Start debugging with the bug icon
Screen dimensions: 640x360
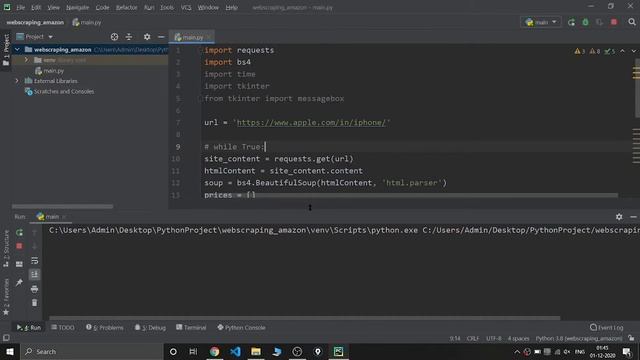[585, 22]
